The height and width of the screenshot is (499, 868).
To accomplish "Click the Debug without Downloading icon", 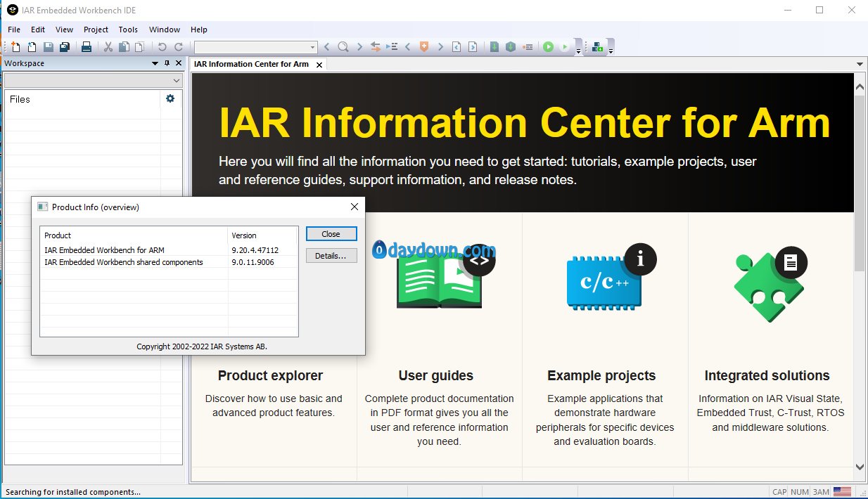I will pos(565,47).
